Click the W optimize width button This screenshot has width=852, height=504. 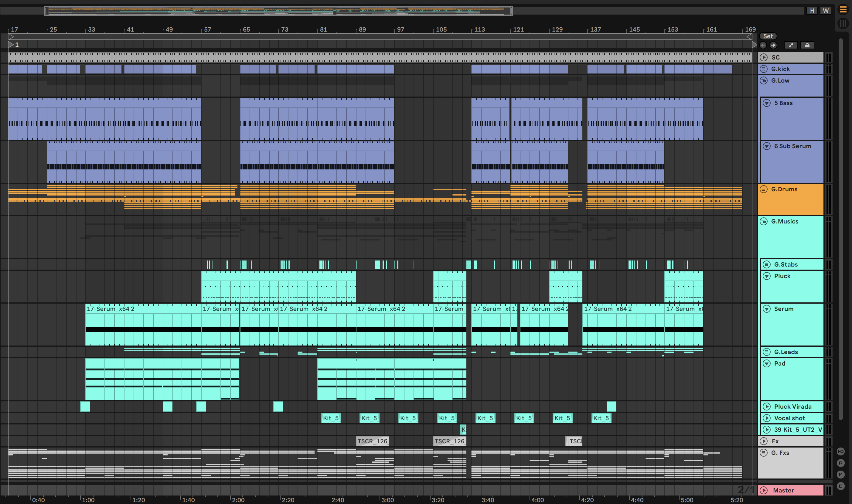point(826,11)
